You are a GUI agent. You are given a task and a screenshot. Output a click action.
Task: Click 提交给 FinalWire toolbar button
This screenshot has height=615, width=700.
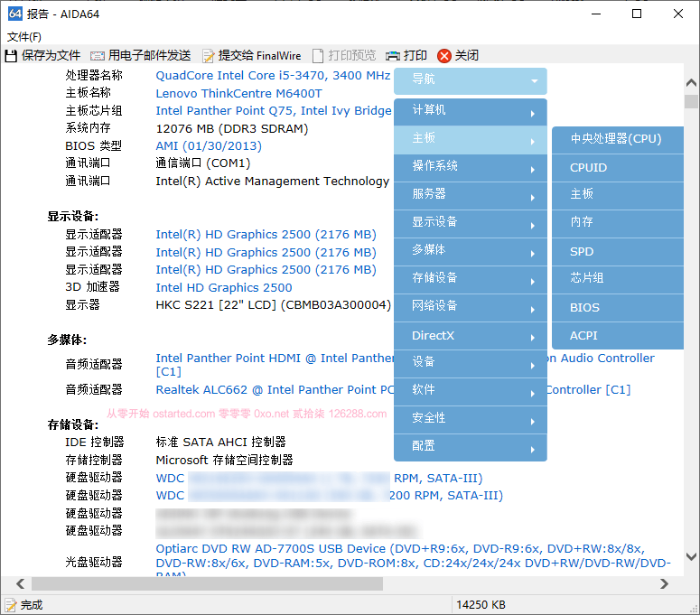252,56
